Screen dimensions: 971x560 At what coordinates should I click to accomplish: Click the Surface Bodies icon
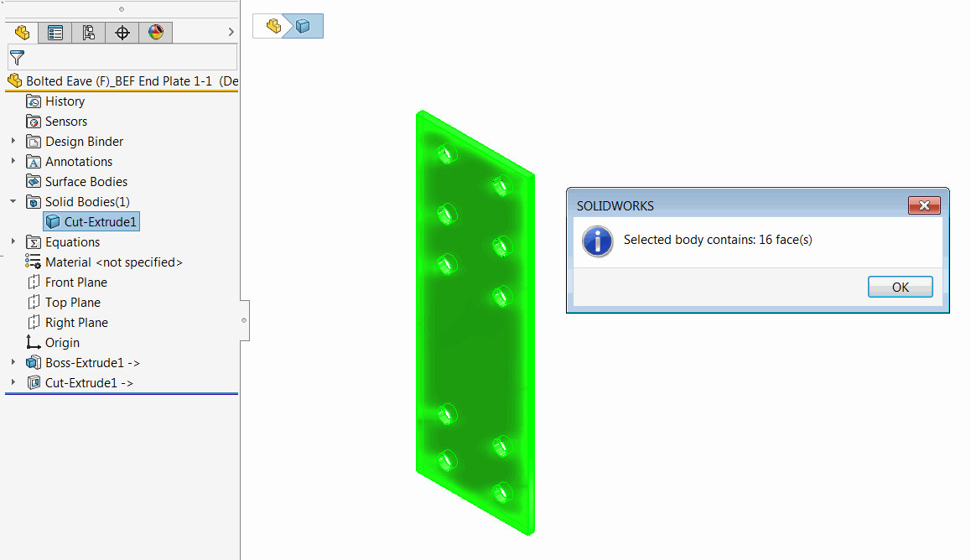[x=34, y=182]
